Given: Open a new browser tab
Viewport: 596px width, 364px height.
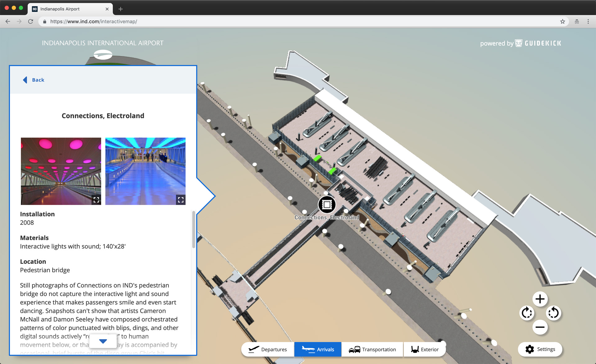Looking at the screenshot, I should (120, 9).
